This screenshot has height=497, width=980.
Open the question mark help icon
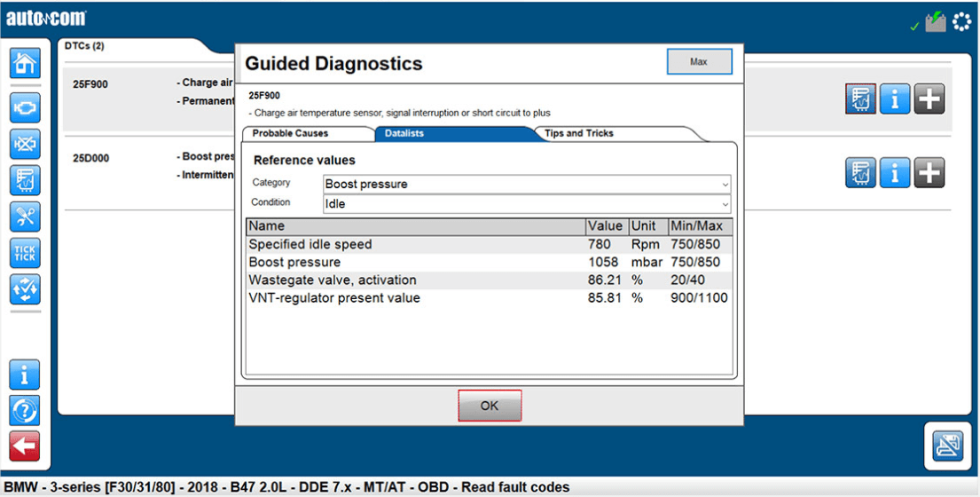pos(24,410)
